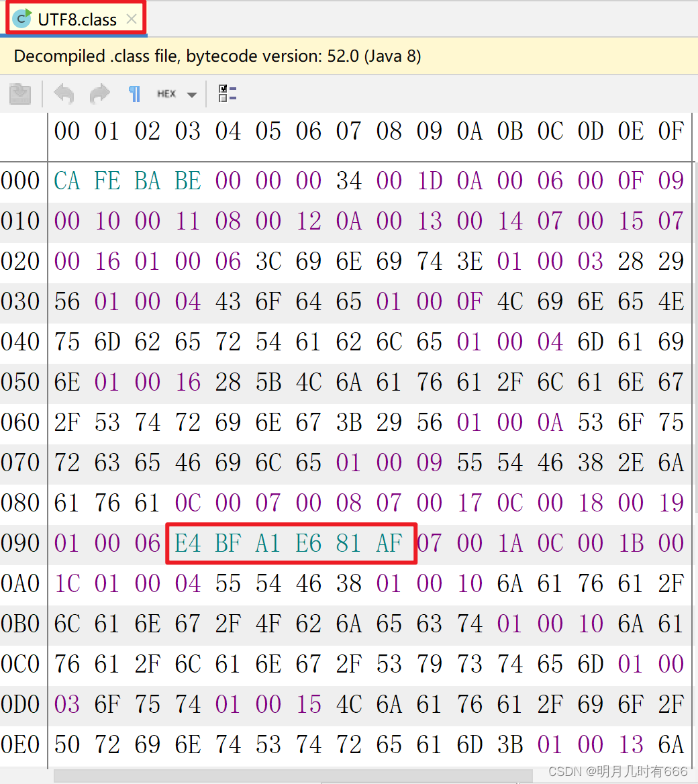
Task: Select row offset 010
Action: point(20,221)
